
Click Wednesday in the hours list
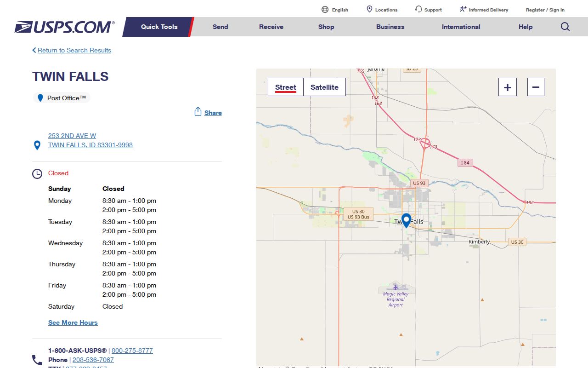pyautogui.click(x=66, y=243)
